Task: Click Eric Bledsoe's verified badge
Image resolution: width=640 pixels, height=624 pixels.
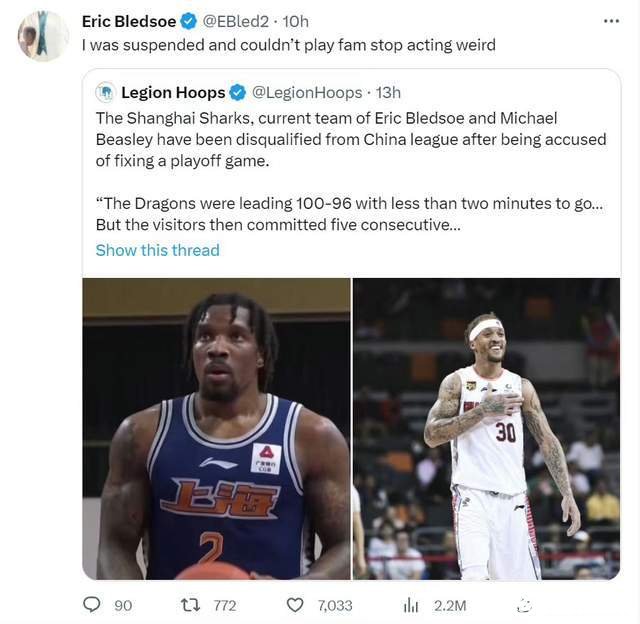Action: [189, 21]
